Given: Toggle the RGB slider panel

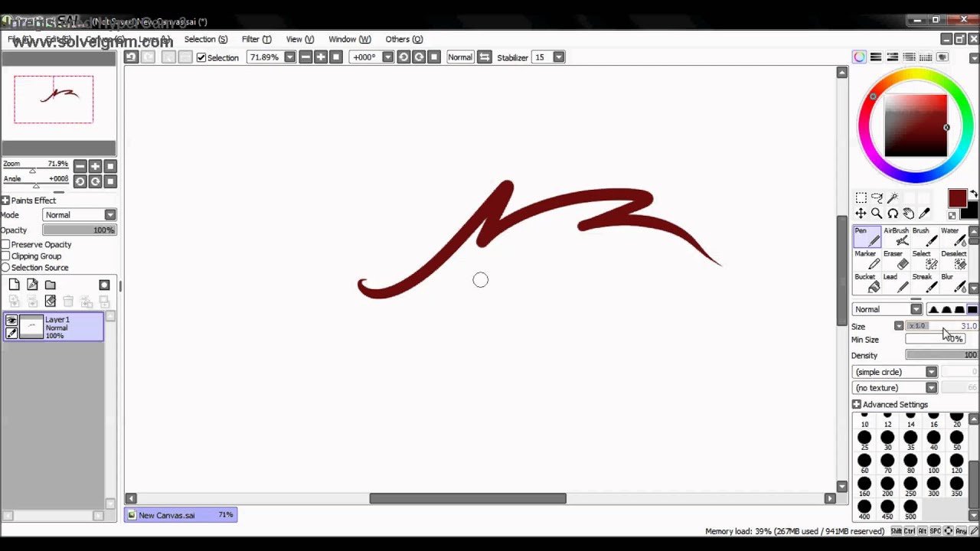Looking at the screenshot, I should pyautogui.click(x=876, y=57).
